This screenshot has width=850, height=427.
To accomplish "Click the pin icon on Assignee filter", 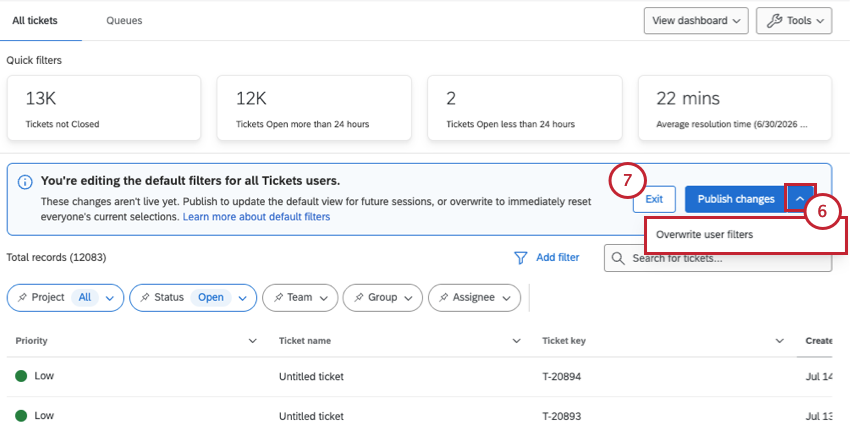I will coord(443,297).
